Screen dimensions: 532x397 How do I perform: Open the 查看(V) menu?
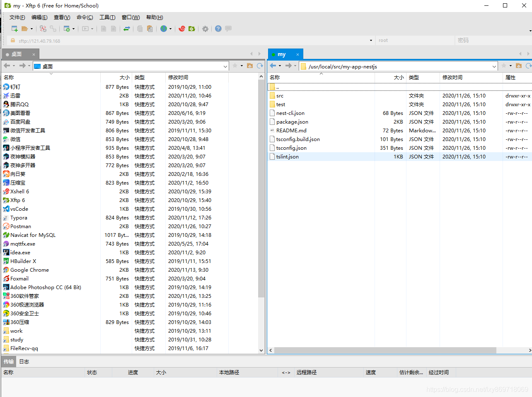point(62,17)
